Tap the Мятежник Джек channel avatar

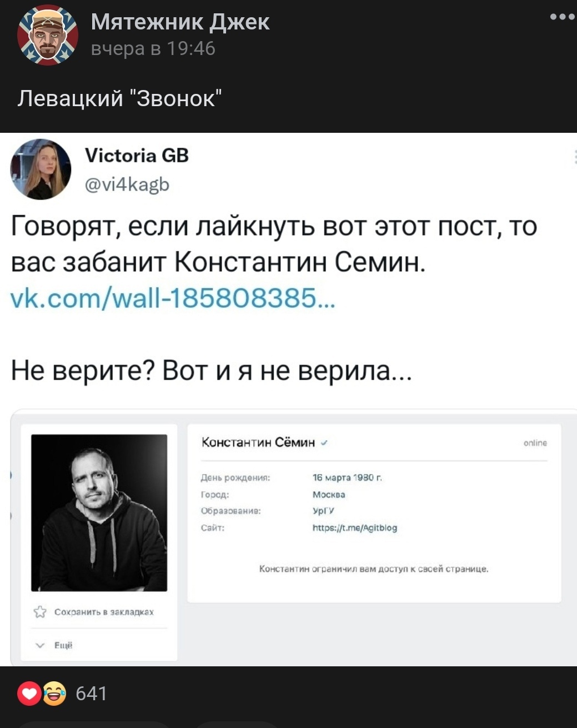(47, 36)
